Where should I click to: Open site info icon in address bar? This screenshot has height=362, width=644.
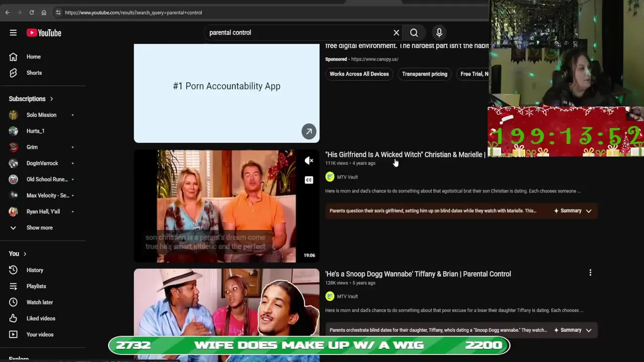pos(58,13)
